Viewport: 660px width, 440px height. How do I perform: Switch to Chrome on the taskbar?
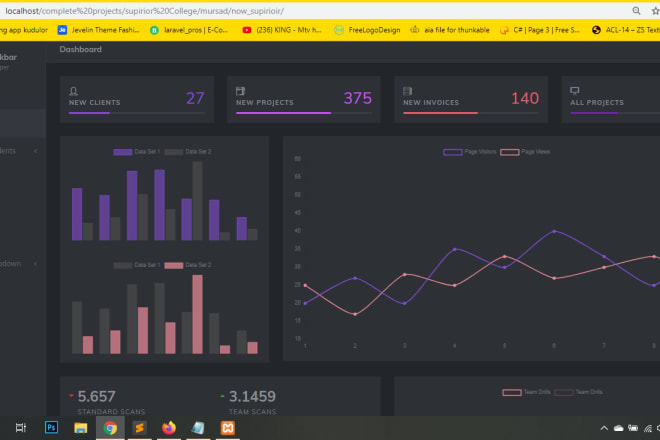(x=110, y=428)
